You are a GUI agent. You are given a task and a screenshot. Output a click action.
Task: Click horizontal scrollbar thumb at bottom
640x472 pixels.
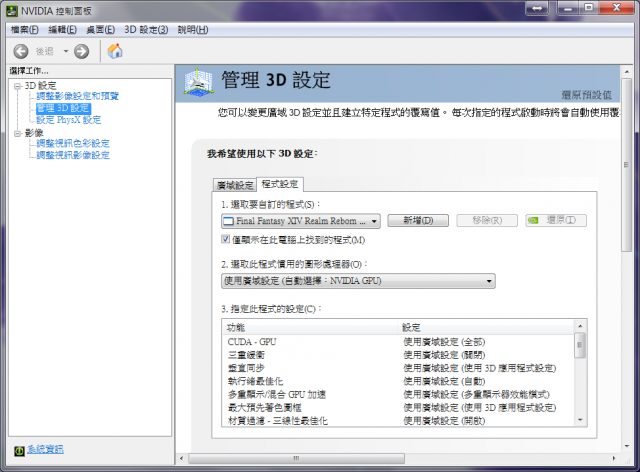[x=296, y=459]
